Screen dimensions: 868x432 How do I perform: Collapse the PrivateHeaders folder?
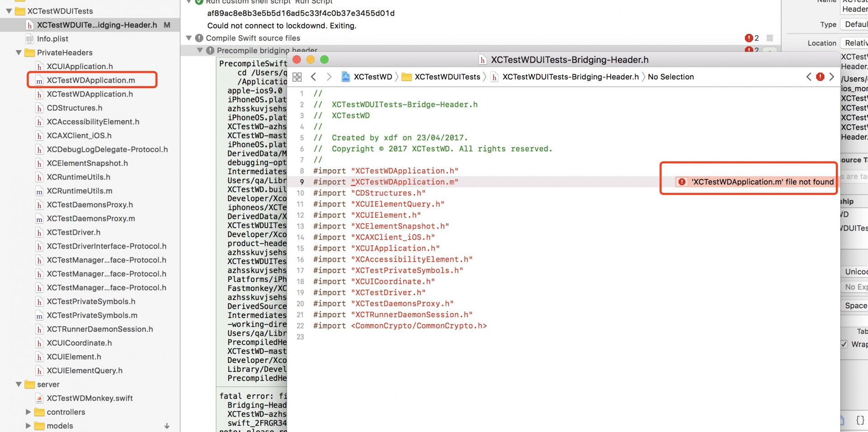(x=19, y=52)
